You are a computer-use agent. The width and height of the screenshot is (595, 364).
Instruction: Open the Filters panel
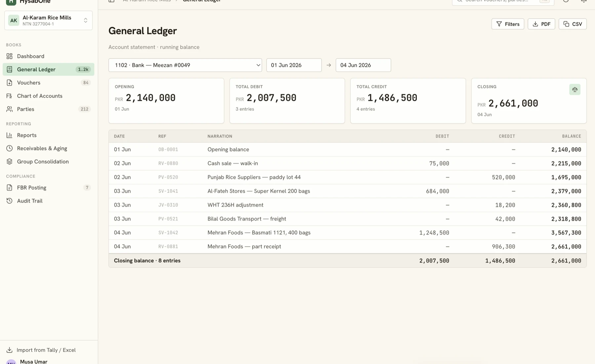(508, 24)
